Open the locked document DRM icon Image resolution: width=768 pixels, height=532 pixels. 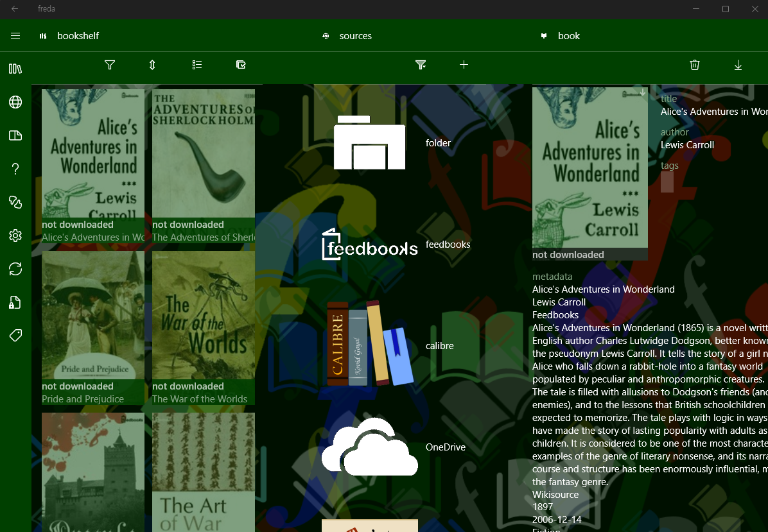(x=15, y=302)
